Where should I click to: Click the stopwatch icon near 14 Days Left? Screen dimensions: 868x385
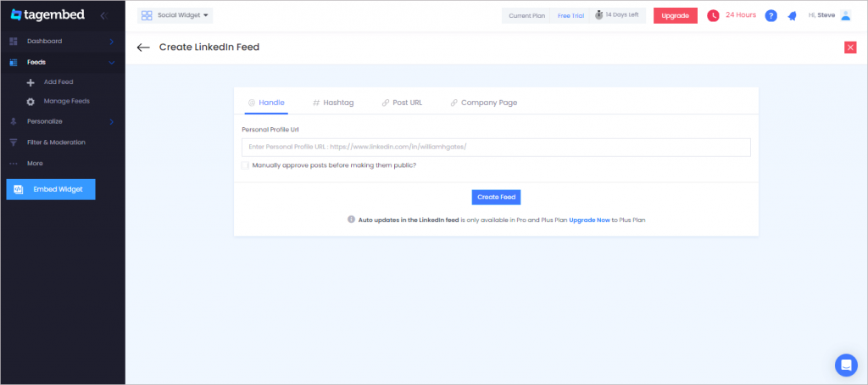[x=599, y=15]
